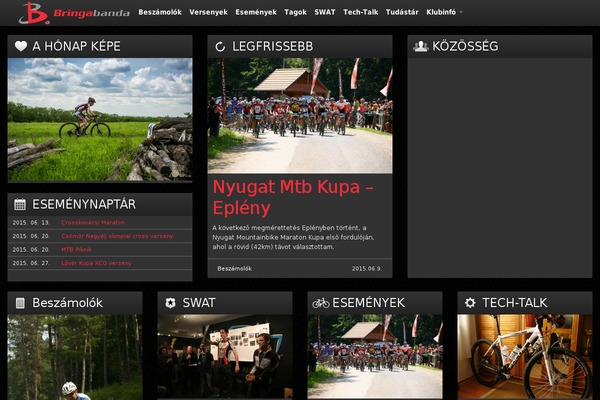Click the gear icon beside Tech-Talk panel
Image resolution: width=600 pixels, height=400 pixels.
pos(470,303)
